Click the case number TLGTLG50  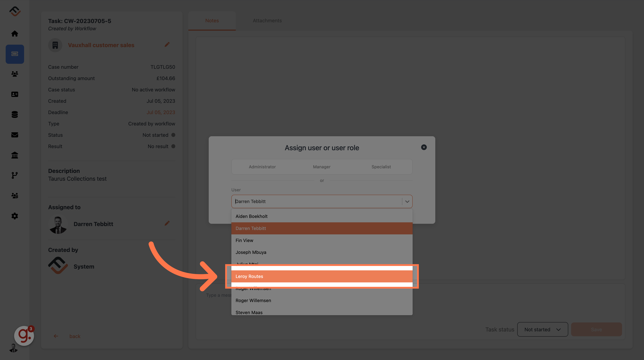(x=163, y=67)
